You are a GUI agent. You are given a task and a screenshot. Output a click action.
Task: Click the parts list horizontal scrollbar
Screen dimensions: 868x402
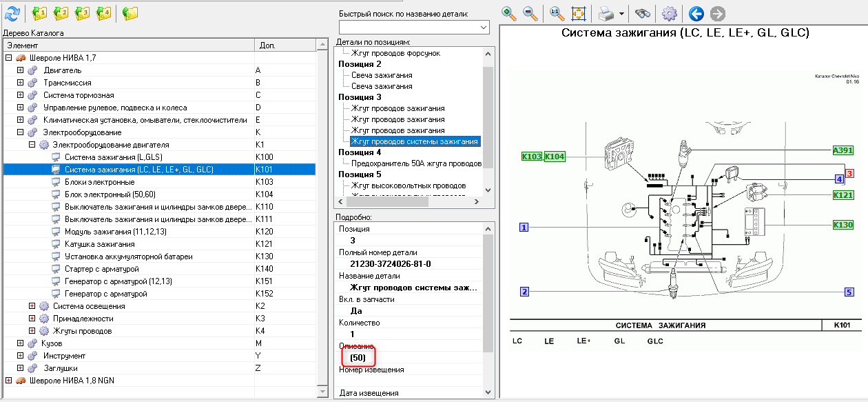coord(409,202)
